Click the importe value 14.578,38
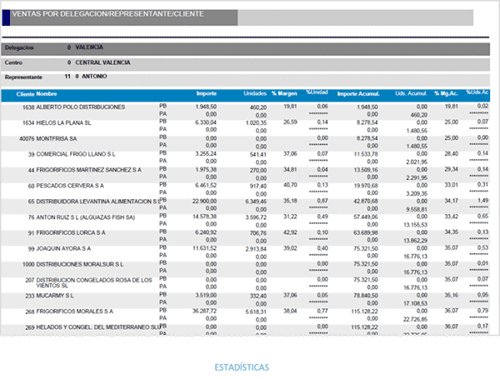This screenshot has height=379, width=500. (x=205, y=217)
